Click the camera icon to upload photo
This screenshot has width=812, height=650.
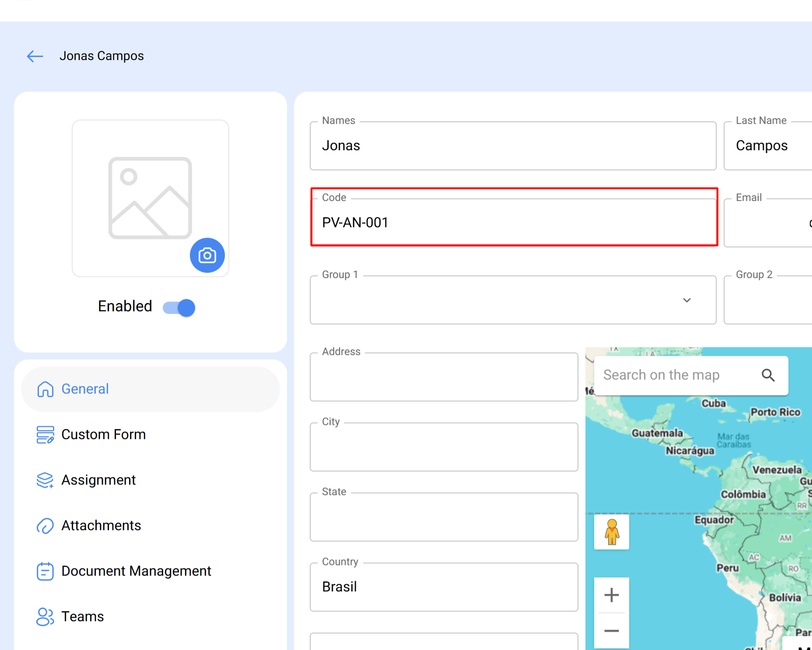(x=207, y=255)
